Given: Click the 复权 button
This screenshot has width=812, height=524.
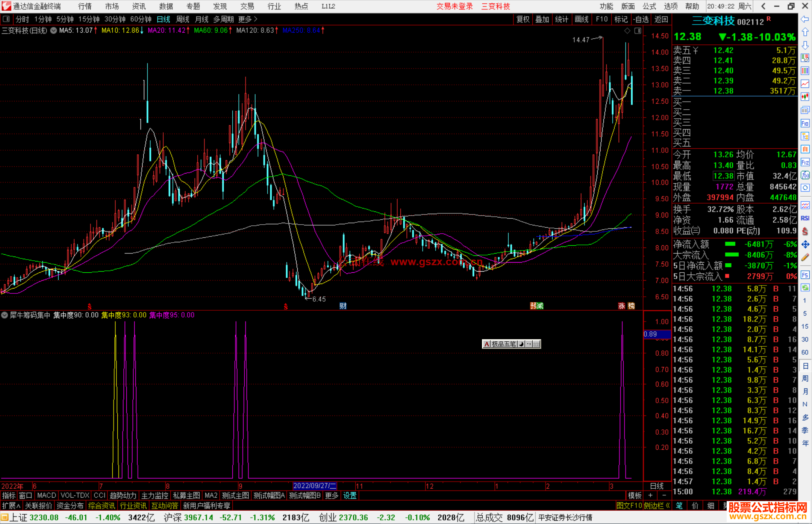Looking at the screenshot, I should coord(523,19).
